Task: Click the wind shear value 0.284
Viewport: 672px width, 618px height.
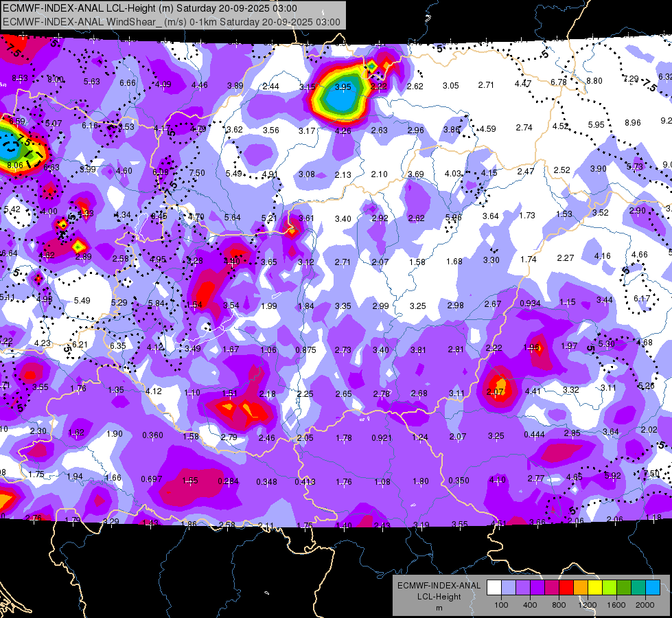Action: 229,481
